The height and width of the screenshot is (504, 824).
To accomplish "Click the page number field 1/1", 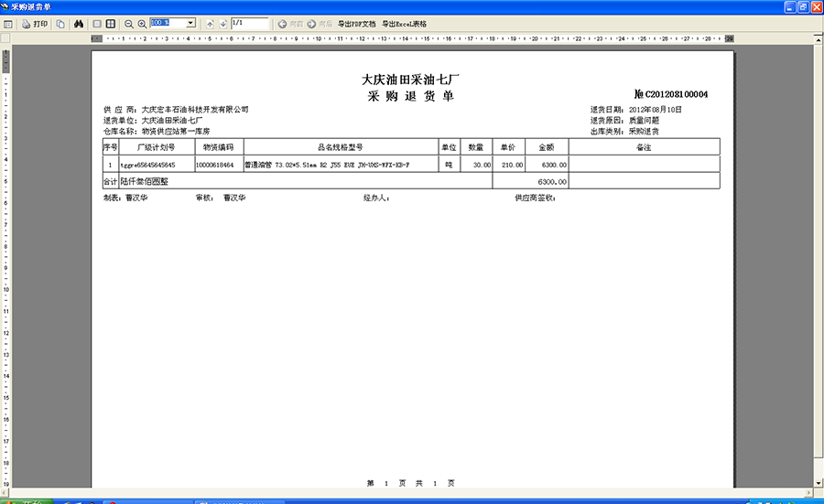I will [x=250, y=23].
